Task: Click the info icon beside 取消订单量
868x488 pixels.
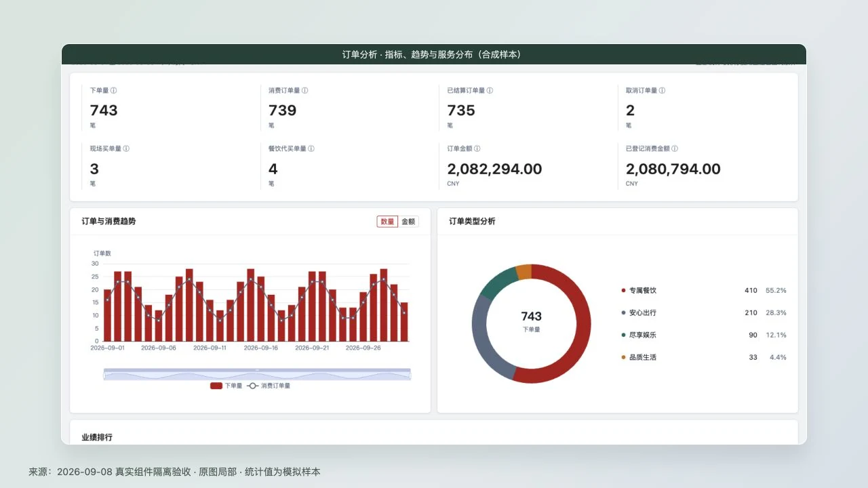Action: (x=662, y=90)
